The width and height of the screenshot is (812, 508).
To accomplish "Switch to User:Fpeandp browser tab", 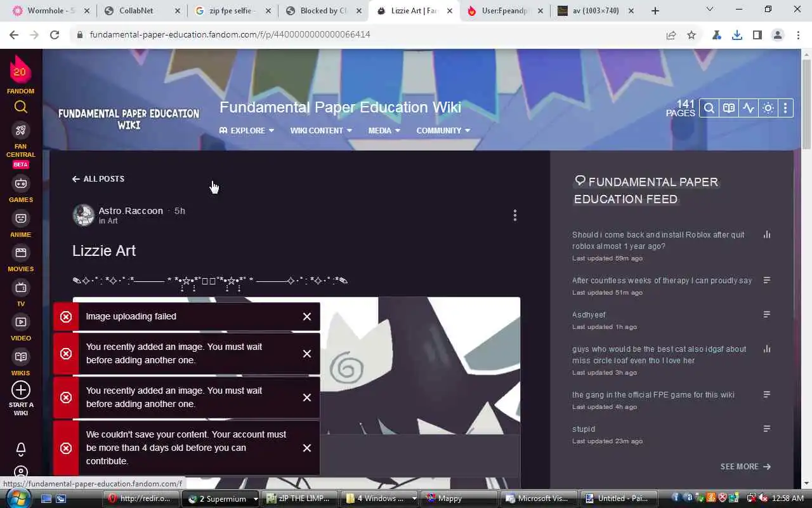I will click(x=506, y=11).
